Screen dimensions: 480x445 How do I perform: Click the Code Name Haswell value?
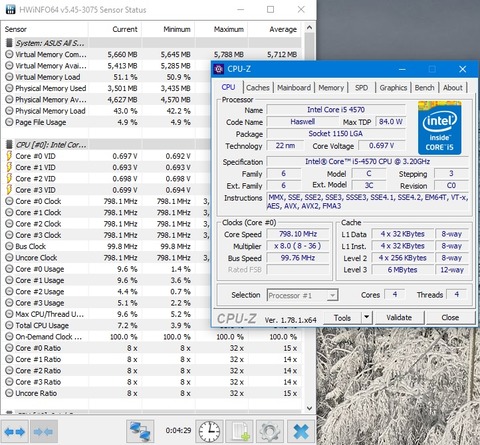tap(302, 122)
